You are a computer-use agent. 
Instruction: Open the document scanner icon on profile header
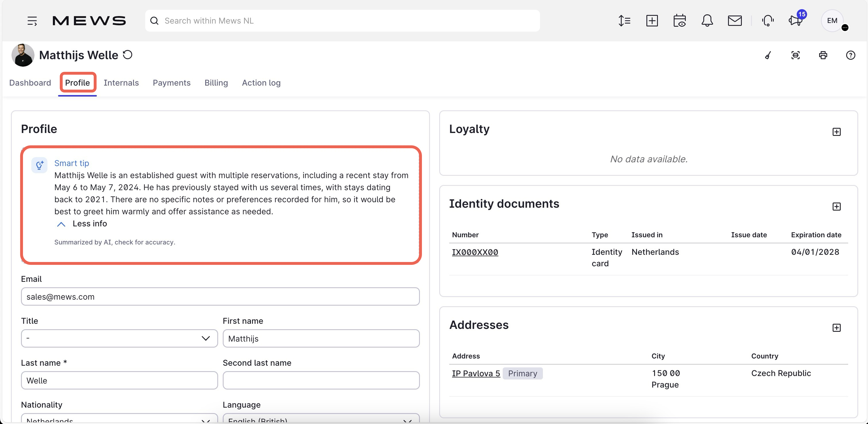[795, 55]
